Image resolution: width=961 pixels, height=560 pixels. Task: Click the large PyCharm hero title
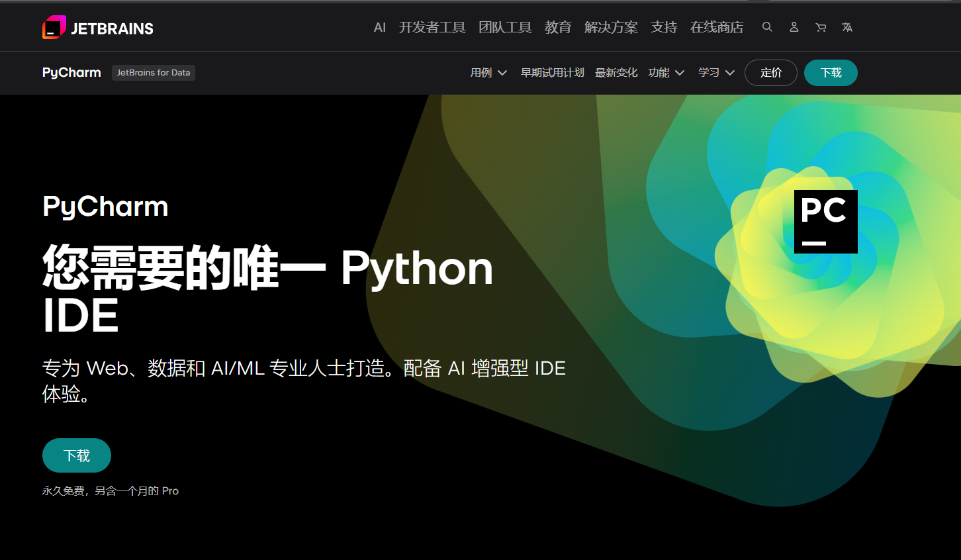(105, 207)
